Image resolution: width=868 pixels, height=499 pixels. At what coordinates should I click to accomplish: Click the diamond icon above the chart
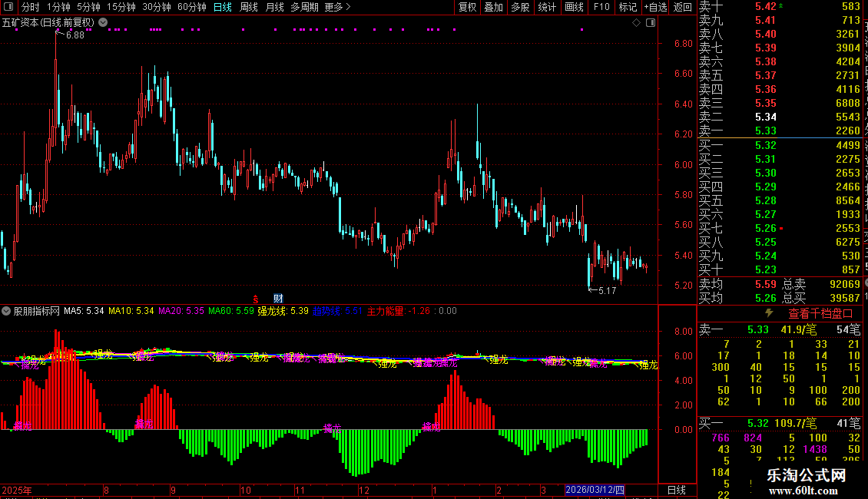pos(636,23)
